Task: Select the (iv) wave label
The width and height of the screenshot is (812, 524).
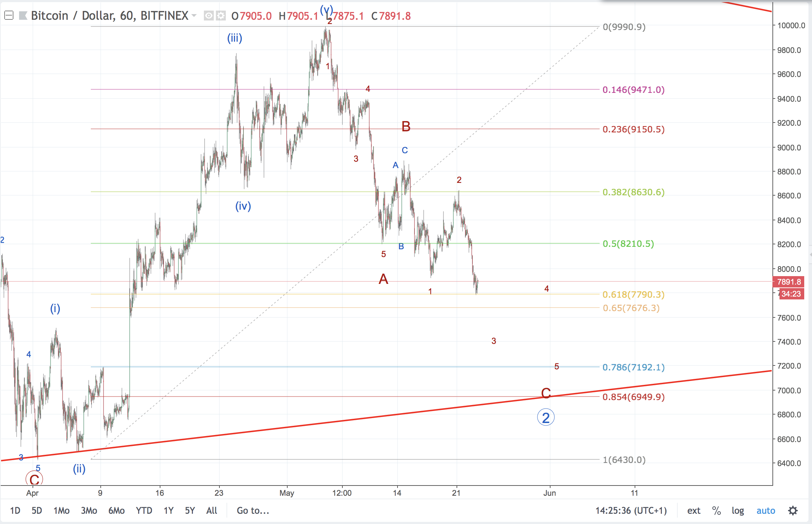Action: [243, 206]
